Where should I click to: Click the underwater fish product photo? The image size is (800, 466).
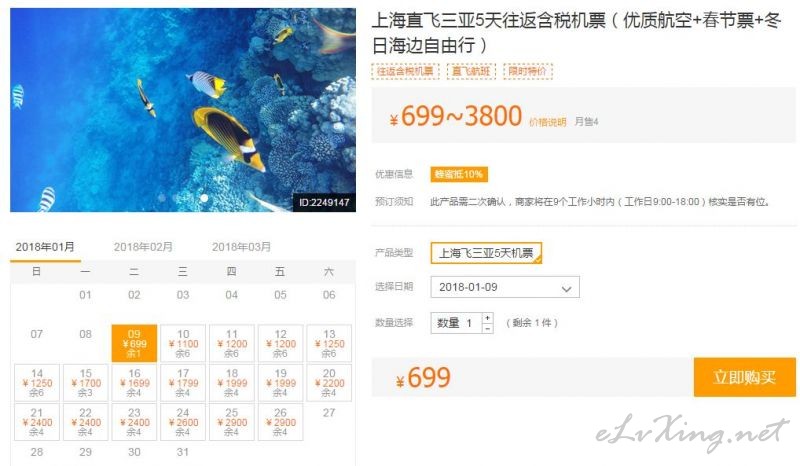click(183, 110)
